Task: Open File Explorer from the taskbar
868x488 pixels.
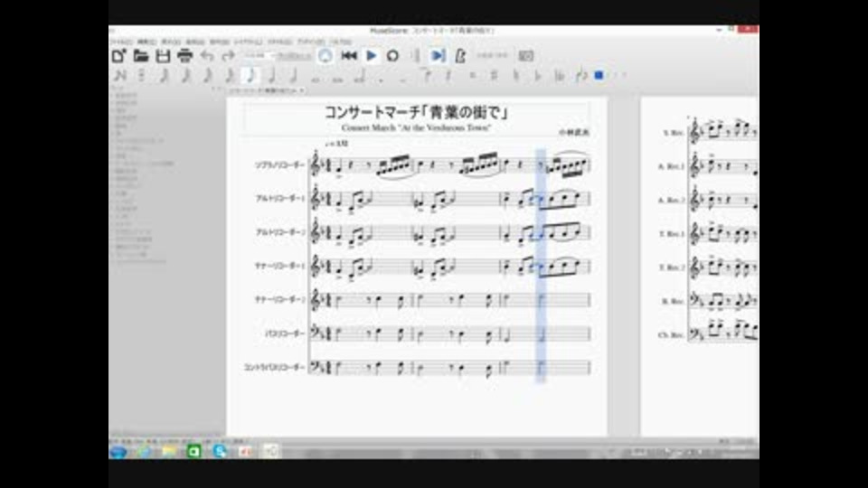Action: (x=169, y=452)
